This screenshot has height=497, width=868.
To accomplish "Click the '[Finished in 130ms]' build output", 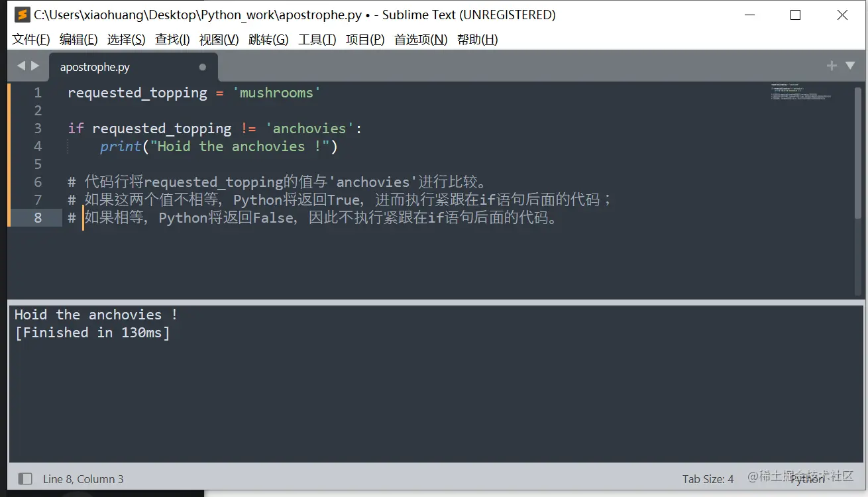I will pyautogui.click(x=92, y=333).
